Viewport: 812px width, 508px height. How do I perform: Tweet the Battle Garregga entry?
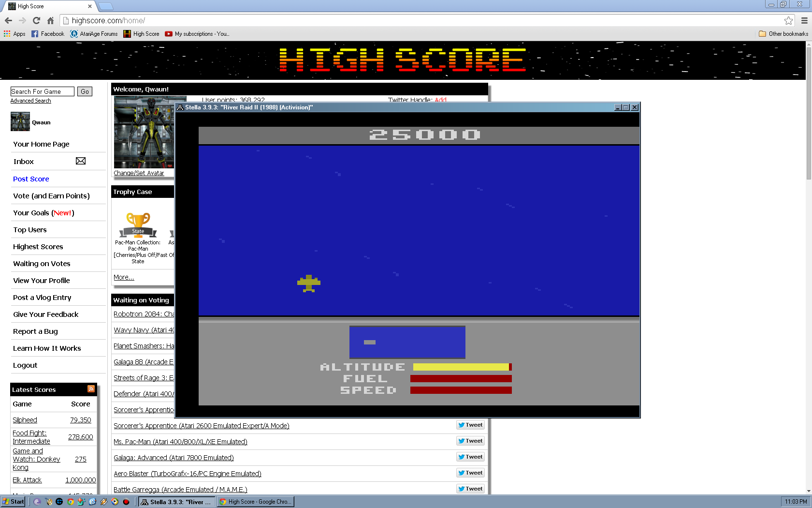pos(470,489)
